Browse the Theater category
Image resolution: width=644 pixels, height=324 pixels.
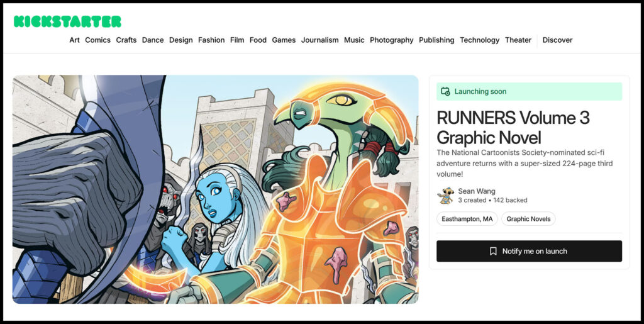click(518, 40)
